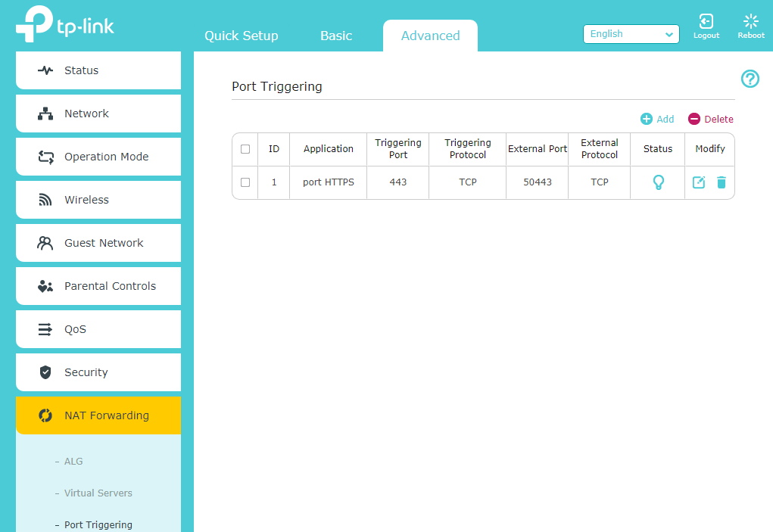
Task: Open the ALG submenu link
Action: [73, 462]
